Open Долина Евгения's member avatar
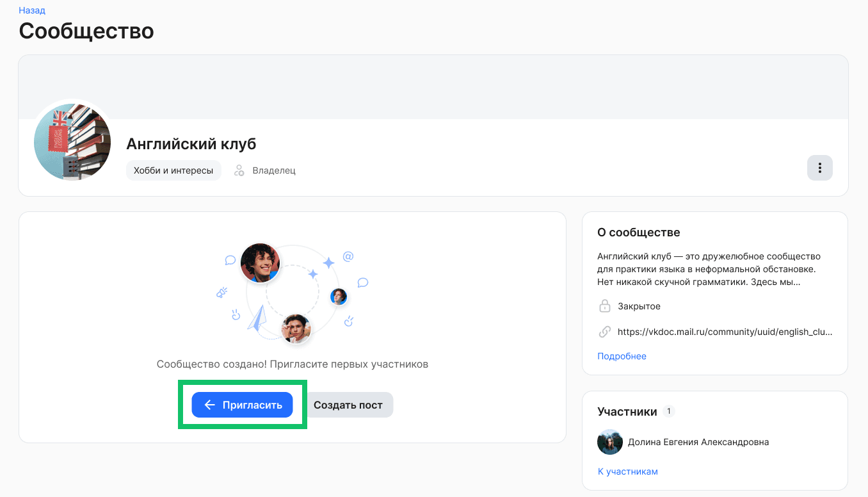The height and width of the screenshot is (497, 868). pyautogui.click(x=610, y=442)
